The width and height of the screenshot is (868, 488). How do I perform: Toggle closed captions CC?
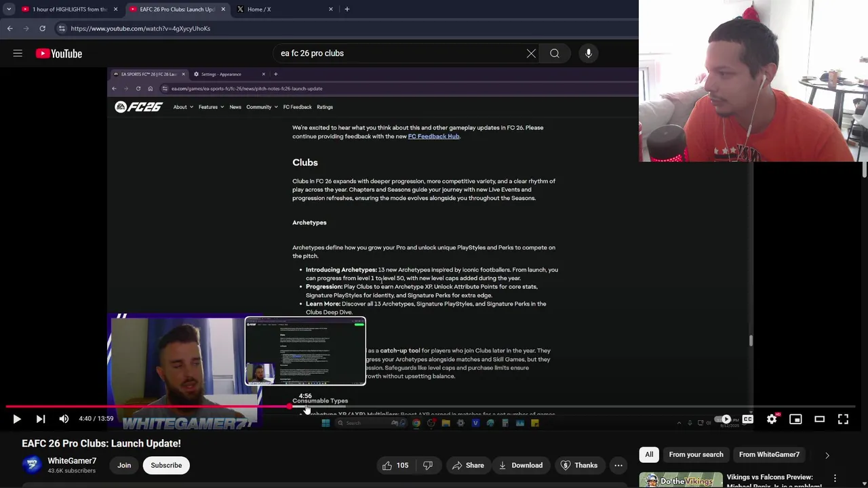pos(747,420)
